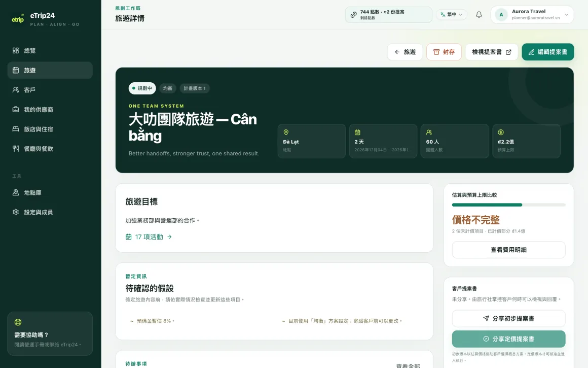Click the 60 人 group size card
Viewport: 588px width, 368px height.
tap(455, 141)
